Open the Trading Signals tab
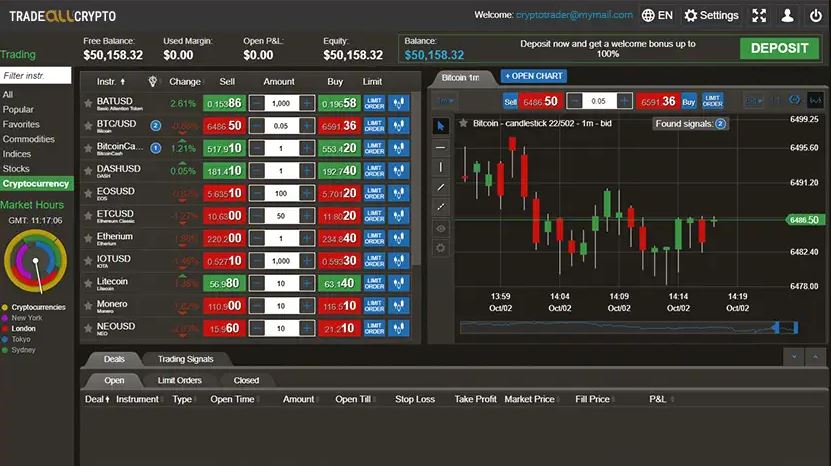831x466 pixels. pos(185,359)
